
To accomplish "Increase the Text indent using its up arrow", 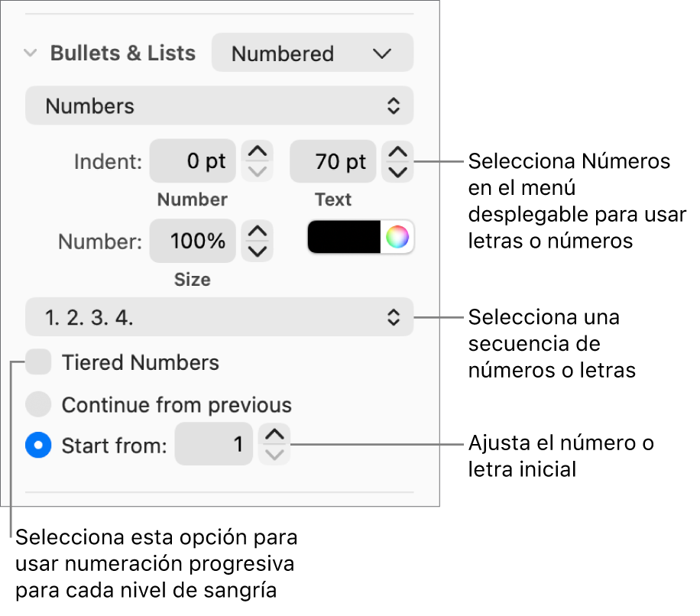I will (397, 151).
